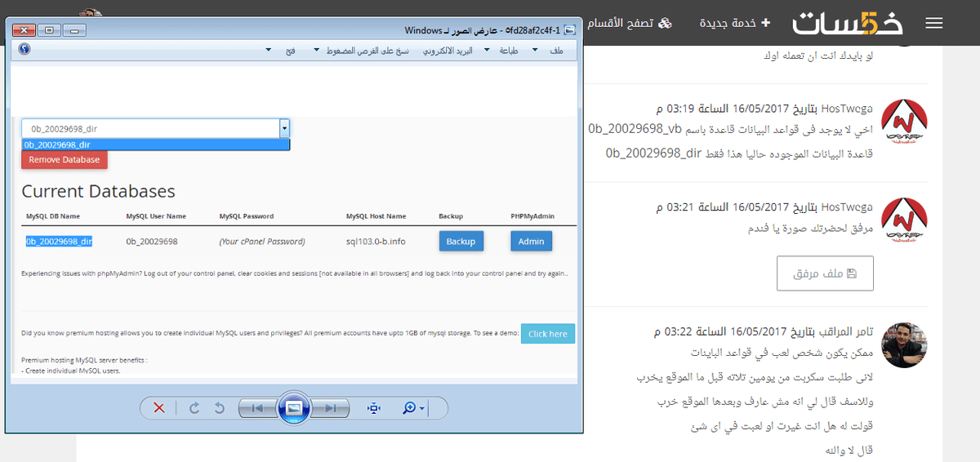Open HosTwega username on the 03:19 message

click(x=847, y=108)
